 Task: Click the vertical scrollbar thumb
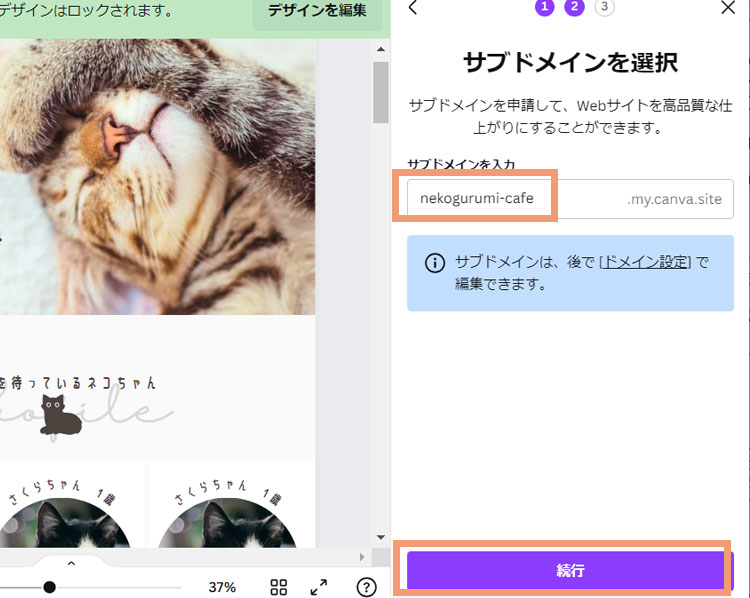point(381,92)
